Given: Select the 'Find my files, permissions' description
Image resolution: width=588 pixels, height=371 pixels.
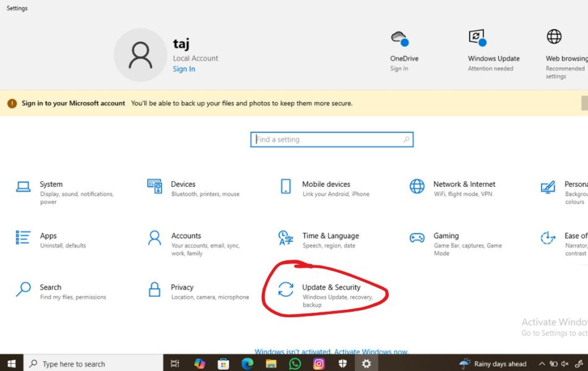Looking at the screenshot, I should point(73,297).
